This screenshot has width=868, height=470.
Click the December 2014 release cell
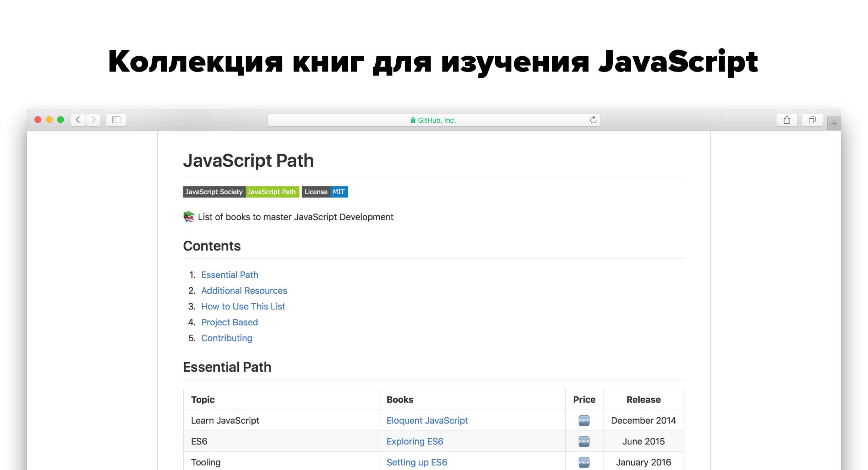[643, 421]
